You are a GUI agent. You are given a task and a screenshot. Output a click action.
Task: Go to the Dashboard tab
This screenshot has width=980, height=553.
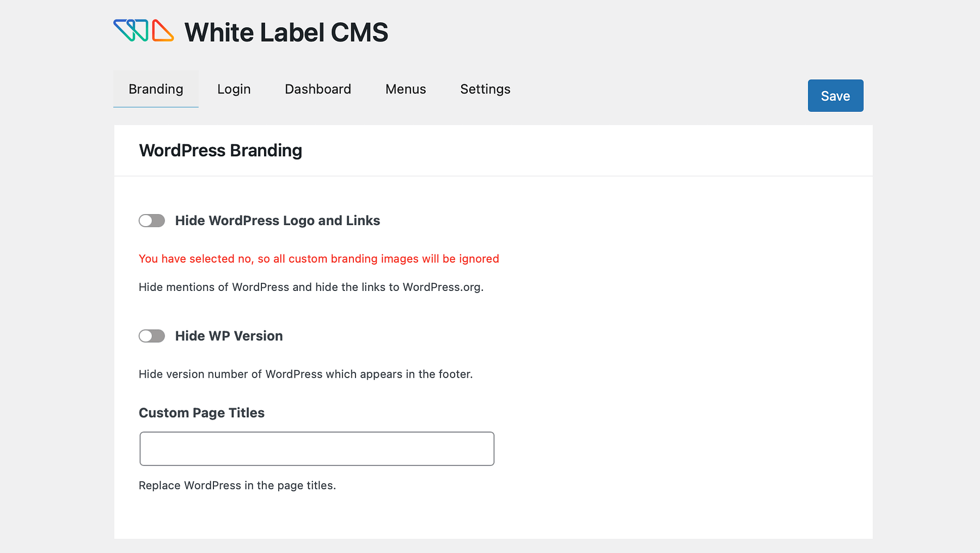317,89
